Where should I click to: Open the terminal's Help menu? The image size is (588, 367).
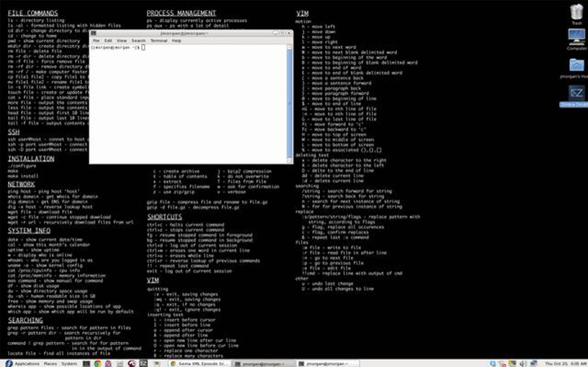[176, 41]
